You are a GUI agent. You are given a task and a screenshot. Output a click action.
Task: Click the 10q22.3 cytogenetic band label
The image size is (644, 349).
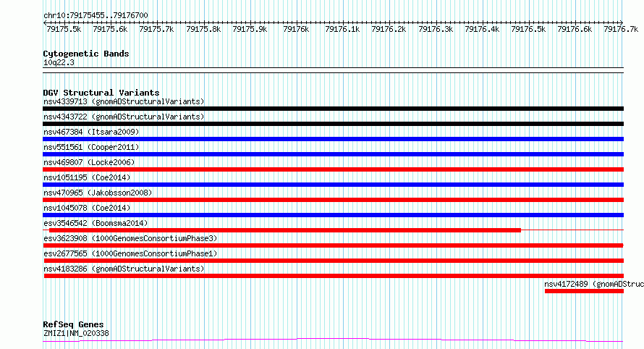pyautogui.click(x=59, y=62)
